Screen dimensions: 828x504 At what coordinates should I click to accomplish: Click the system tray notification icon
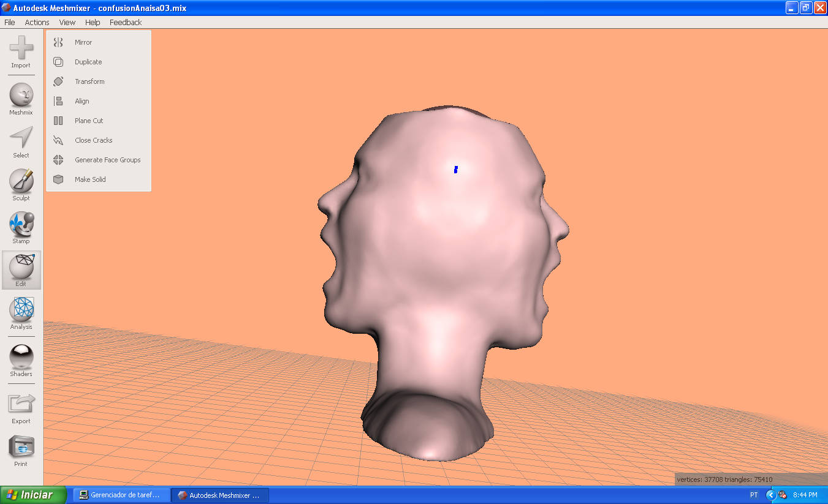point(783,495)
